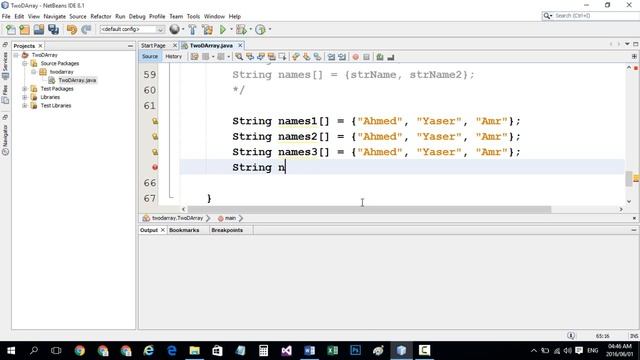This screenshot has height=360, width=640.
Task: Open the Edit menu
Action: point(19,16)
